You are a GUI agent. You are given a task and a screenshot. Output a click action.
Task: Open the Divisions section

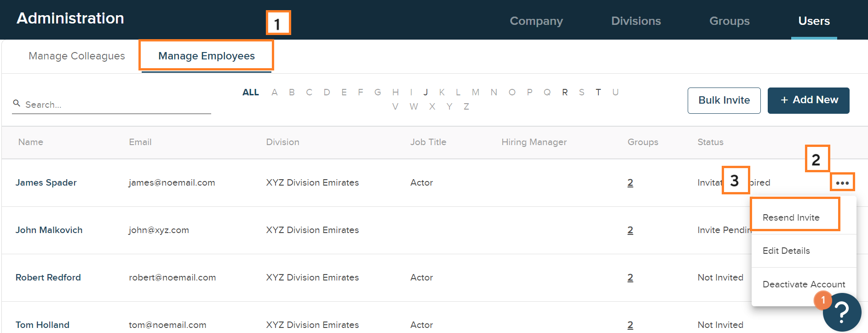tap(636, 21)
